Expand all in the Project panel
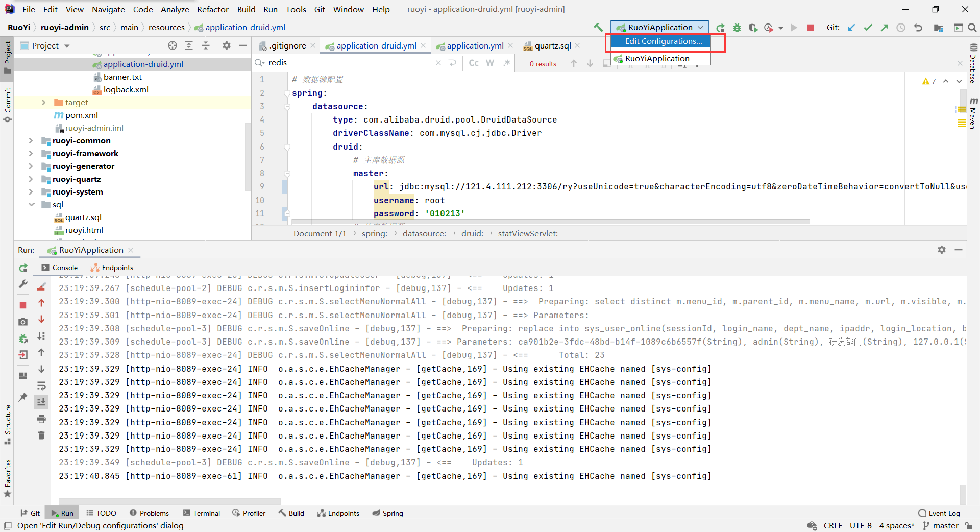The width and height of the screenshot is (980, 532). click(189, 45)
